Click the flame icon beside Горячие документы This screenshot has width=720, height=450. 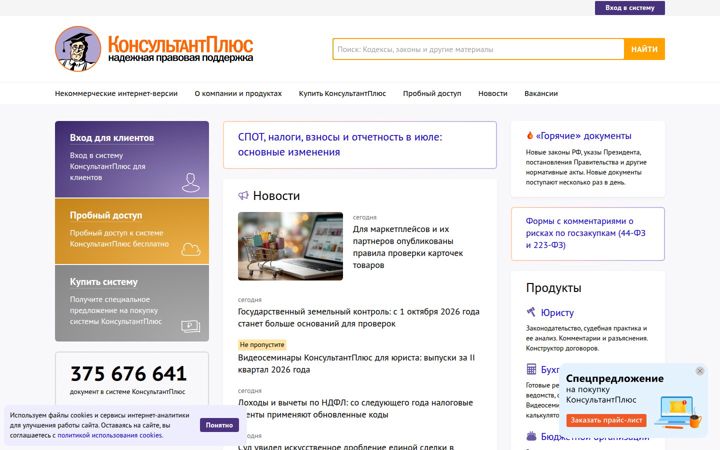(530, 135)
